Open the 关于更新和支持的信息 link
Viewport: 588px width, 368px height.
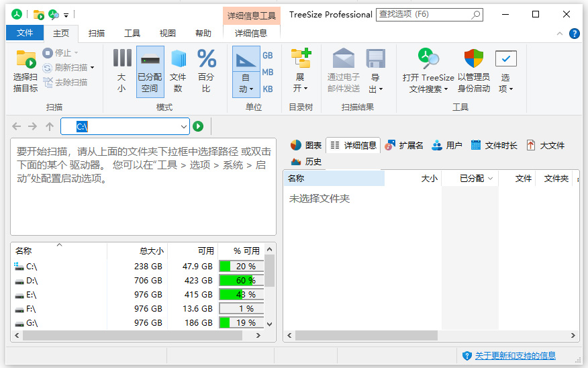click(x=515, y=356)
